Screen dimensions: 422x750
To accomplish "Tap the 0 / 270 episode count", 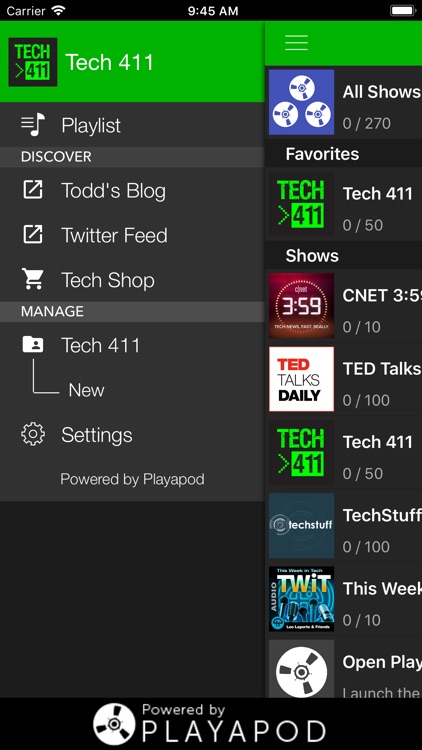I will point(366,123).
